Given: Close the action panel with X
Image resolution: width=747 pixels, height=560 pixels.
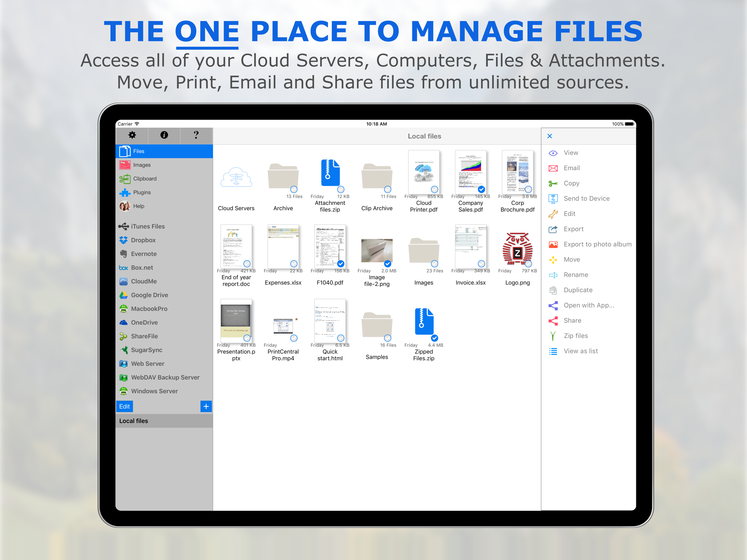Looking at the screenshot, I should (549, 136).
